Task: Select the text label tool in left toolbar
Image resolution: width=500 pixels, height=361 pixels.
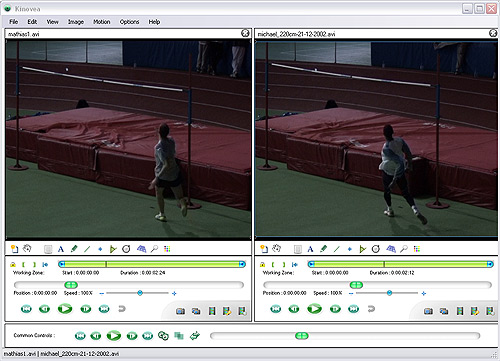Action: [61, 249]
